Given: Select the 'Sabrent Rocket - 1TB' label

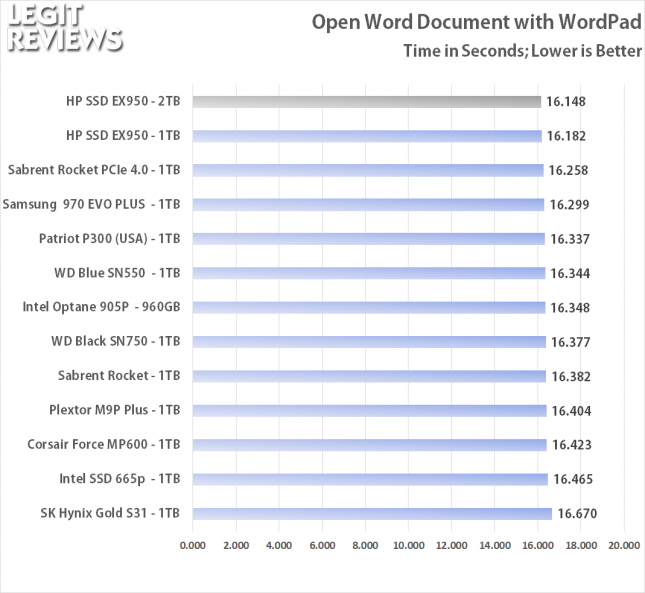Looking at the screenshot, I should (x=119, y=376).
